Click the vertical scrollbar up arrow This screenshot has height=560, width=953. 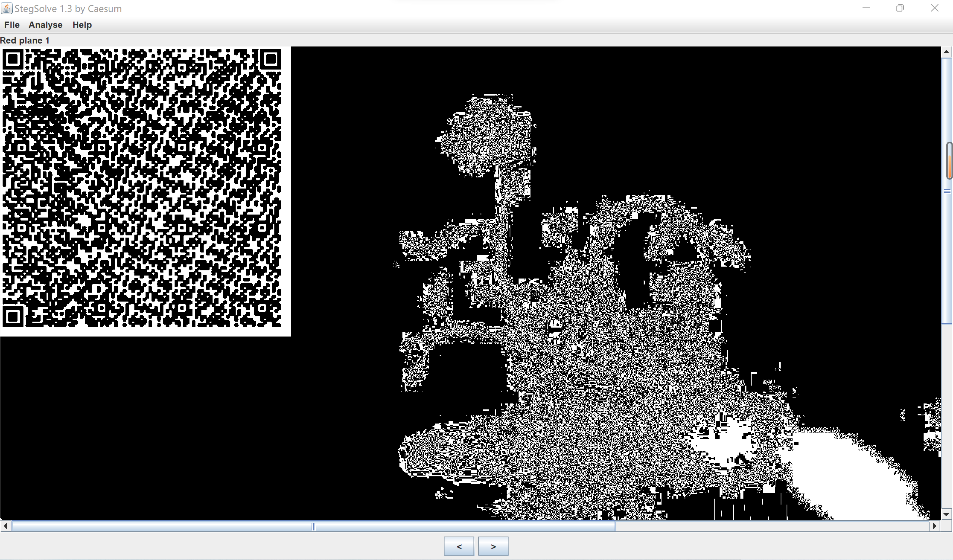946,52
